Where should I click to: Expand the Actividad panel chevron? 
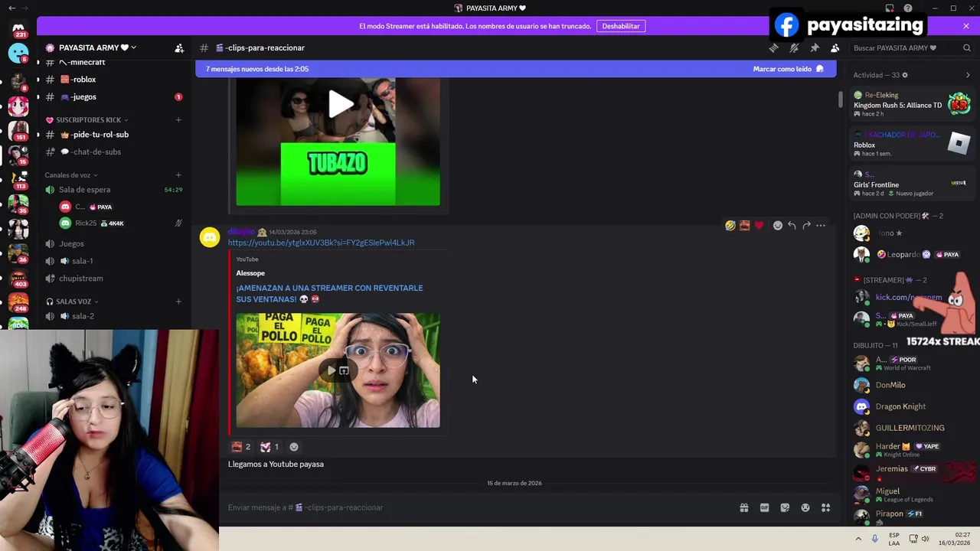(x=968, y=75)
